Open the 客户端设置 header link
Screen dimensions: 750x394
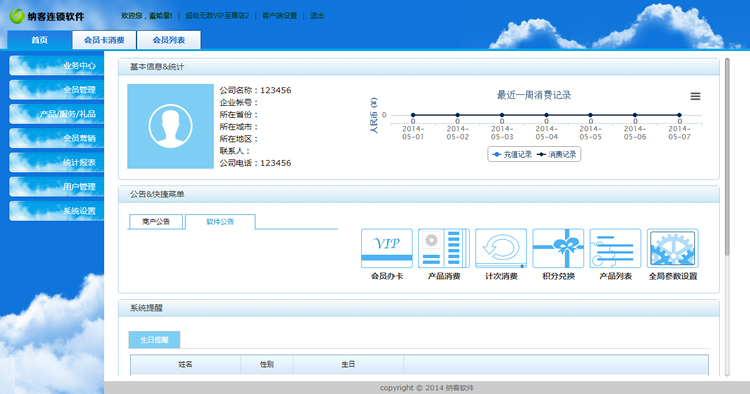(279, 16)
